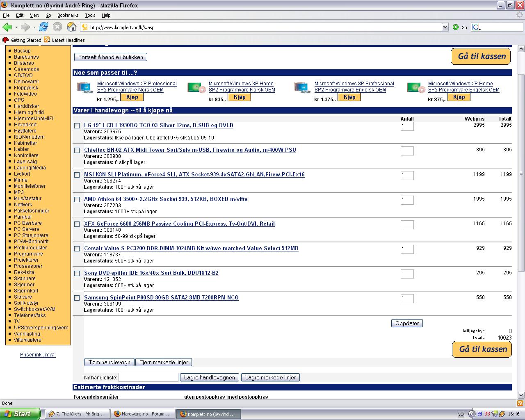525x420 pixels.
Task: Tick checkbox for Chieftec BH-02 tower
Action: pos(77,150)
